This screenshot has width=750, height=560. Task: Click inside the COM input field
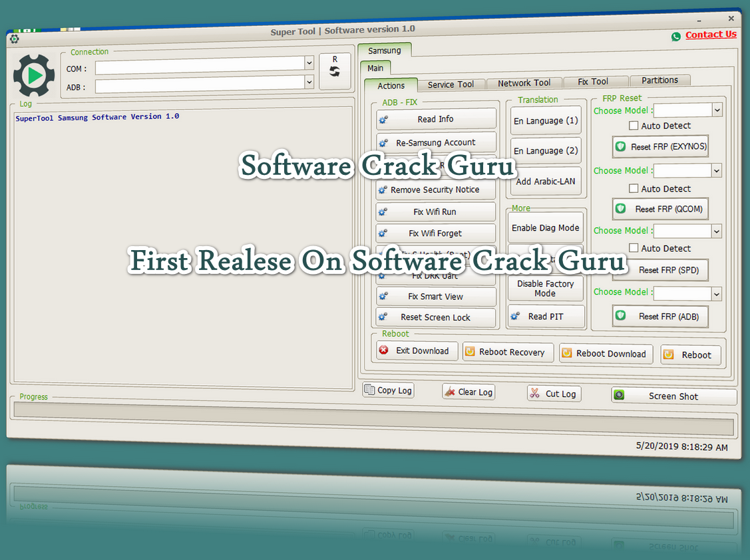[x=200, y=66]
